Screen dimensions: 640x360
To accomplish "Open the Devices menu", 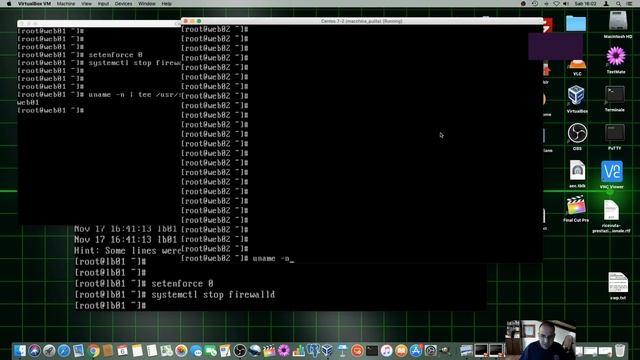I will click(x=123, y=4).
